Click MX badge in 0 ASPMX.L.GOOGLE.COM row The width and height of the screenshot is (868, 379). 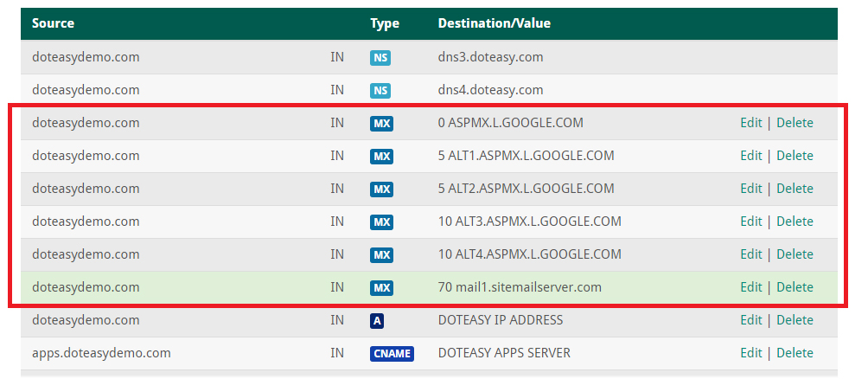pos(381,123)
